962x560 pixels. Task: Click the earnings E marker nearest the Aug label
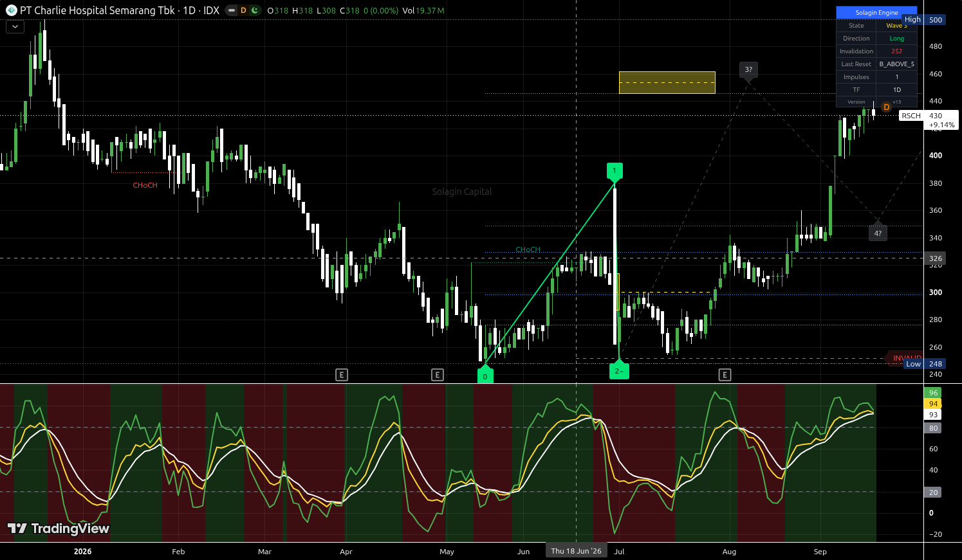point(725,375)
